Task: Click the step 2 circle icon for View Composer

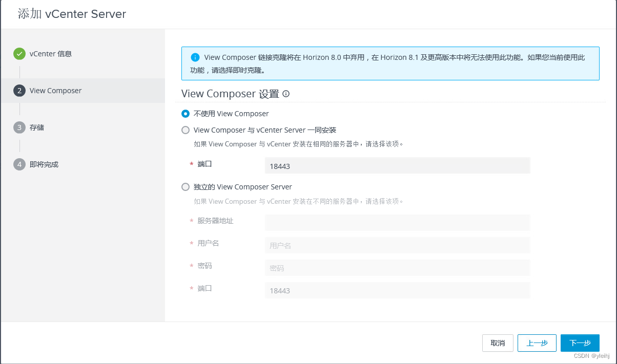Action: 19,91
